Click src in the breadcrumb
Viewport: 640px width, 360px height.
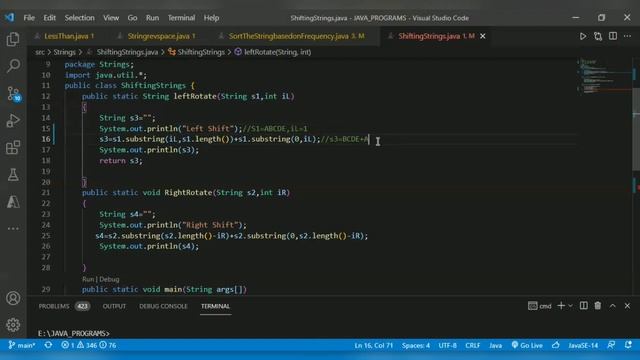pos(40,52)
